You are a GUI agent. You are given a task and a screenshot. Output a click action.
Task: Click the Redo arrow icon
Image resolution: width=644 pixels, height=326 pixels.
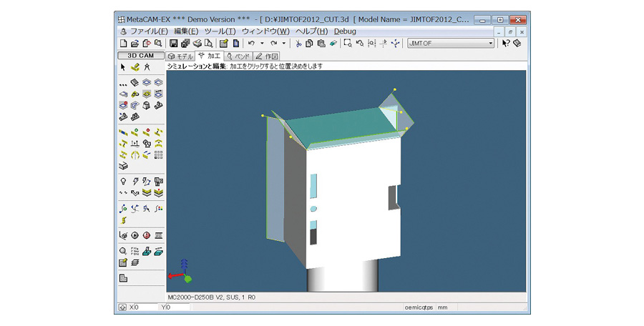tap(273, 43)
